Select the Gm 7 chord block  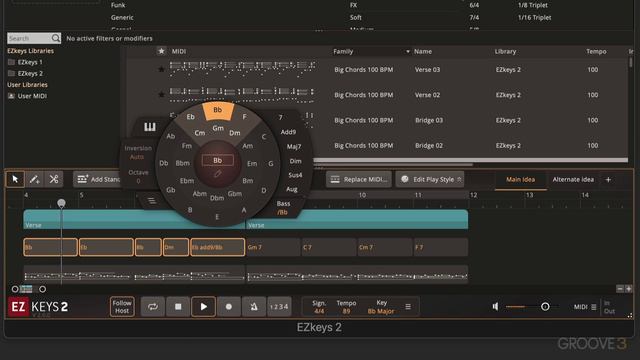pos(273,247)
